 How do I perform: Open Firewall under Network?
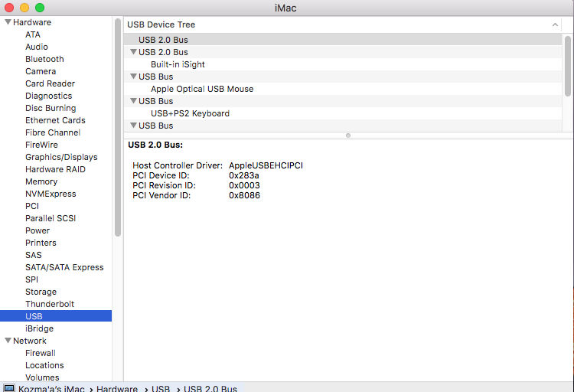pyautogui.click(x=41, y=353)
